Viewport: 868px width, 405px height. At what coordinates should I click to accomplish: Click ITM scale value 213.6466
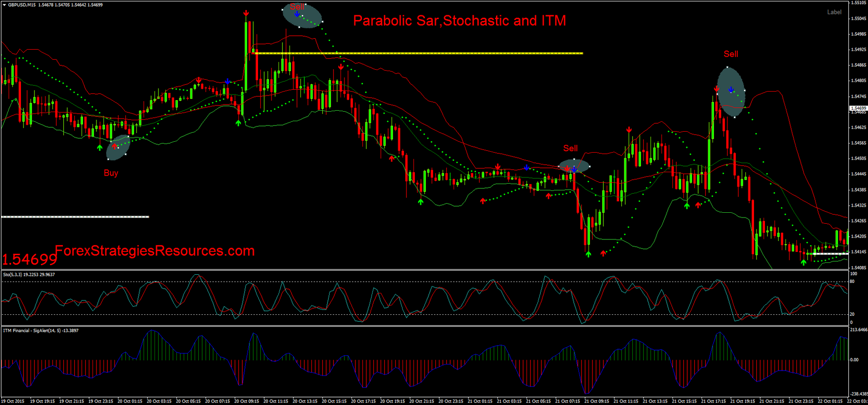click(858, 330)
